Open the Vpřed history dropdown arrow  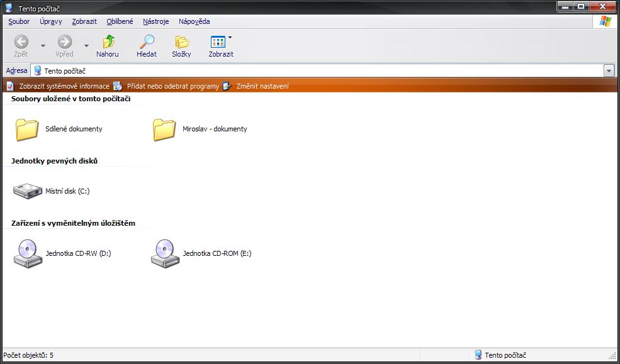tap(87, 46)
